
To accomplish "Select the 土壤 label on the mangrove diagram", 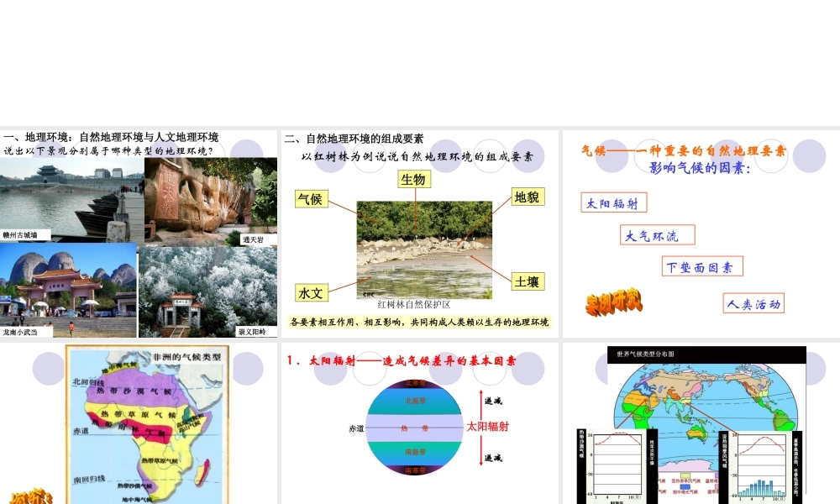I will tap(527, 281).
